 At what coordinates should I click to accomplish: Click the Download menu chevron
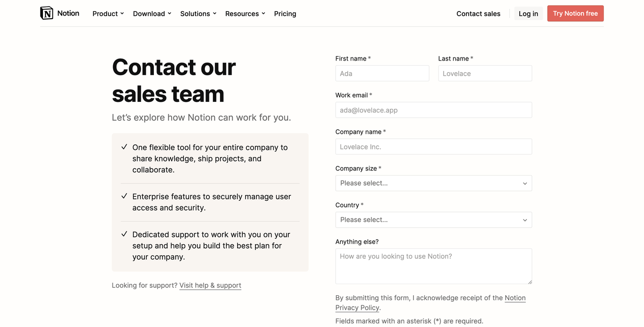169,14
